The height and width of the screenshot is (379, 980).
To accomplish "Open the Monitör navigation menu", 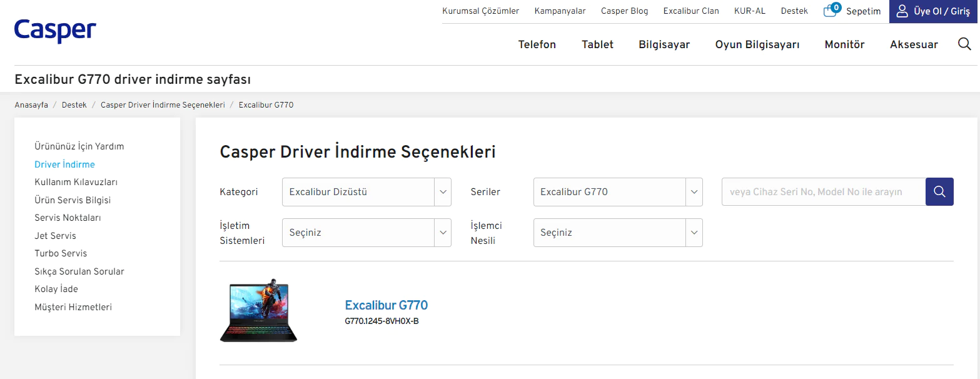I will [844, 44].
